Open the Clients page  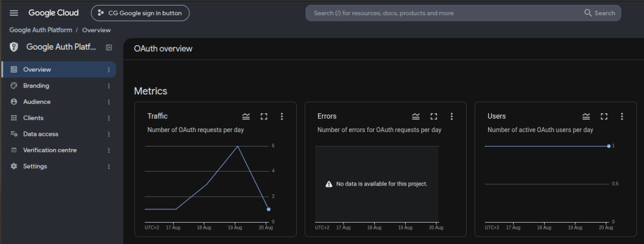click(58, 118)
